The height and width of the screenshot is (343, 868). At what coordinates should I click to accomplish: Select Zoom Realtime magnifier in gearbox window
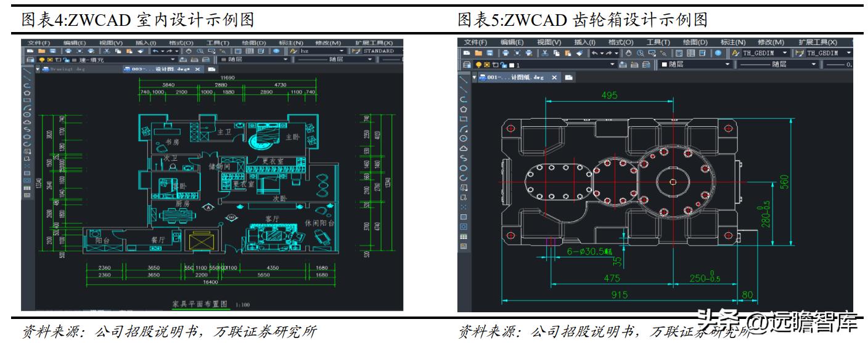pyautogui.click(x=641, y=53)
